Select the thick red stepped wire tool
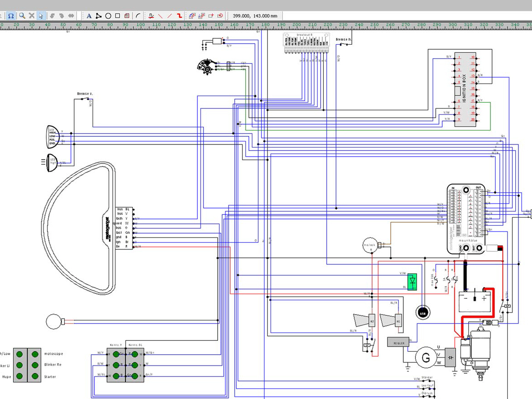This screenshot has width=532, height=399. 180,16
